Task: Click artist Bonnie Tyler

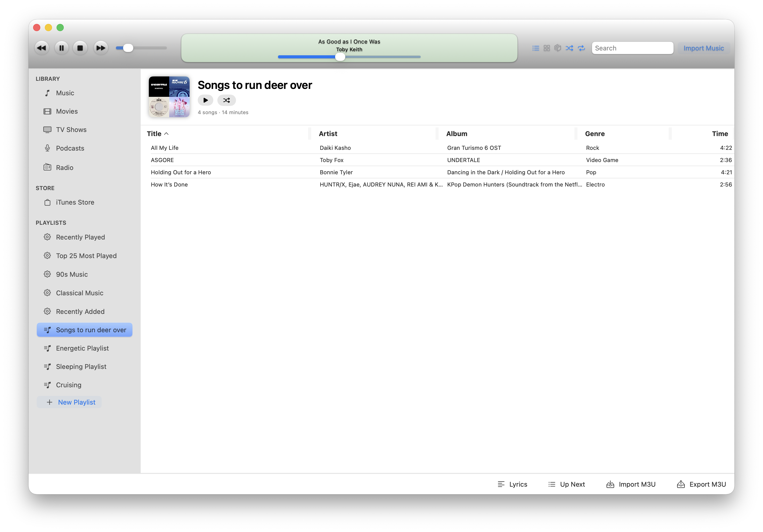Action: [336, 172]
